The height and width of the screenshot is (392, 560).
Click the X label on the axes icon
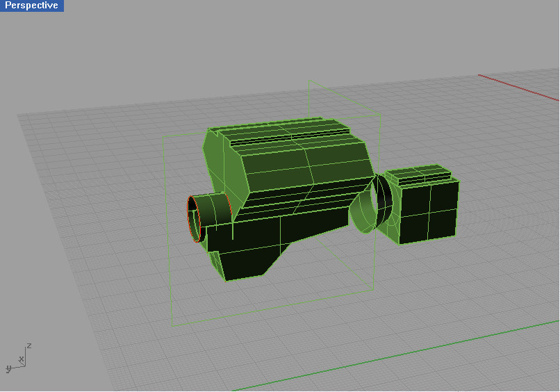22,359
